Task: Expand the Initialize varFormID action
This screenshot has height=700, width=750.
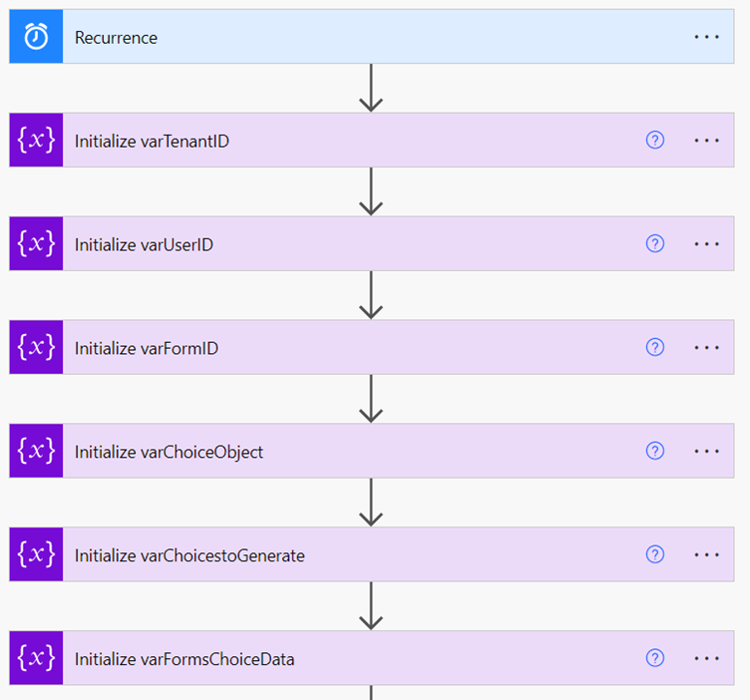Action: [x=372, y=347]
